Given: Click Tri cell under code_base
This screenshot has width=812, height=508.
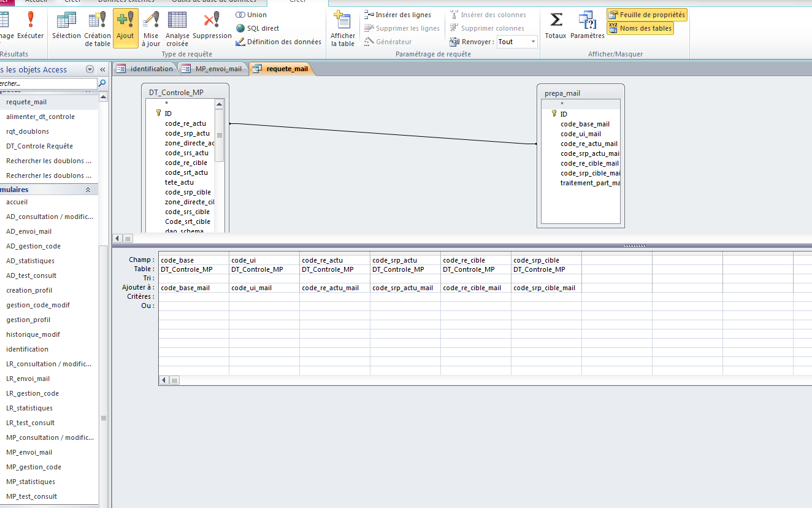Looking at the screenshot, I should (x=194, y=279).
